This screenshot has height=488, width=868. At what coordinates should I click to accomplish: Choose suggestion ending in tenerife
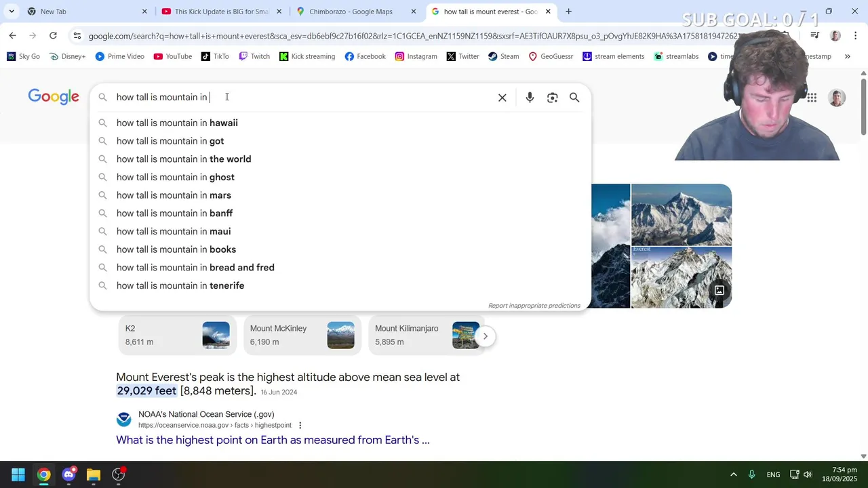[340, 285]
